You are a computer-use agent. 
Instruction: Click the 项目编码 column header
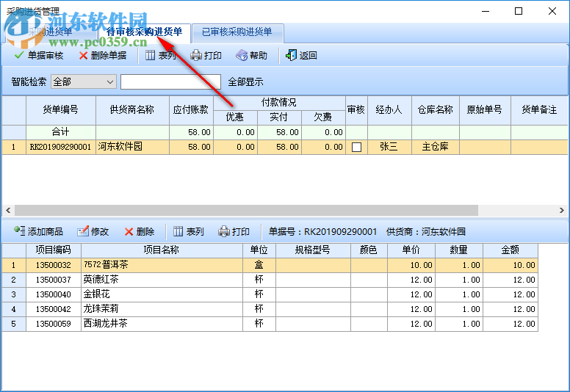tap(54, 250)
